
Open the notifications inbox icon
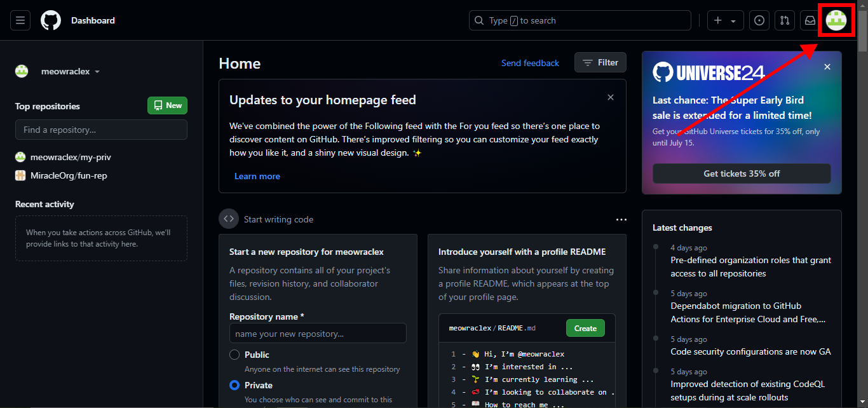[x=810, y=20]
